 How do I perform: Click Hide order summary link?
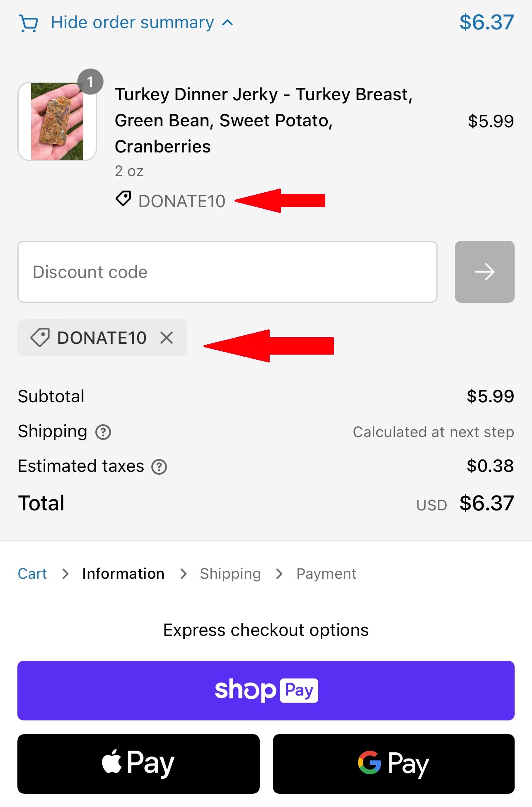[x=132, y=23]
